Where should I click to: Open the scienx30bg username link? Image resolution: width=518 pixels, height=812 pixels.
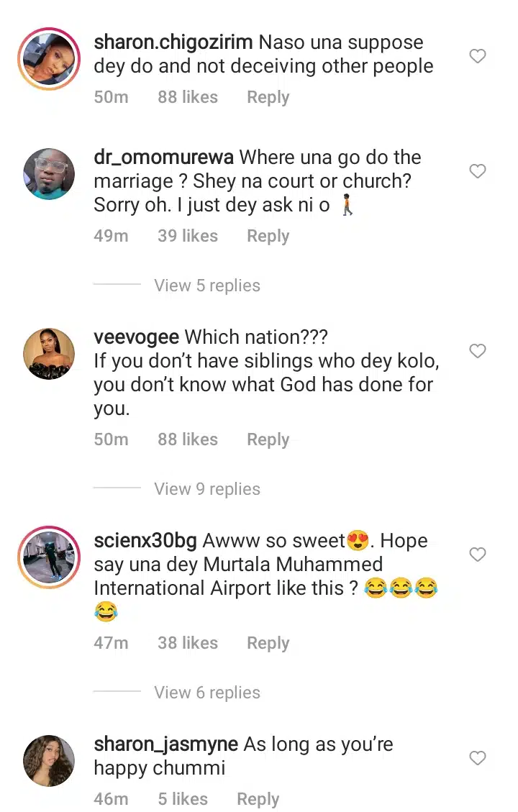(x=146, y=541)
